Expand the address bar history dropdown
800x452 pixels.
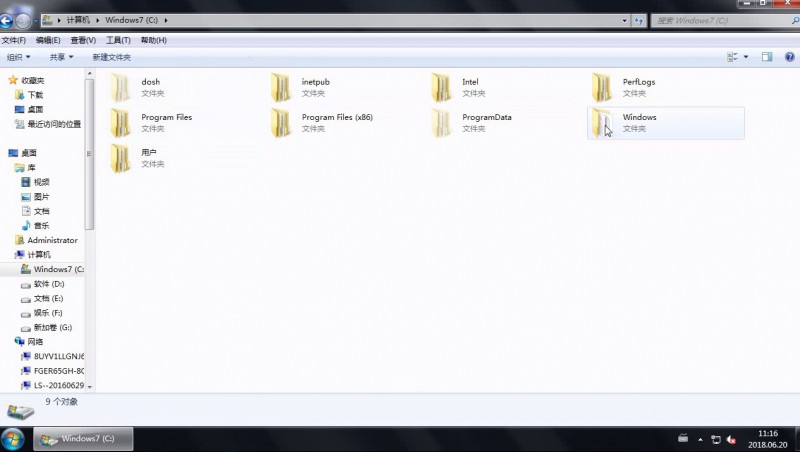coord(624,20)
